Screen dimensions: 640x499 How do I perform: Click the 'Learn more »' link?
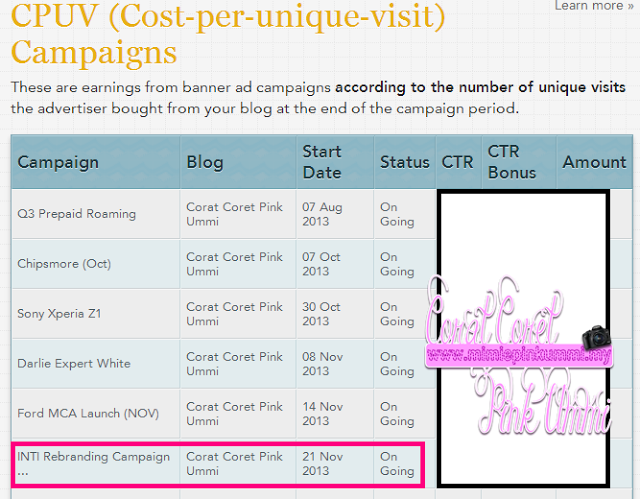click(x=593, y=6)
